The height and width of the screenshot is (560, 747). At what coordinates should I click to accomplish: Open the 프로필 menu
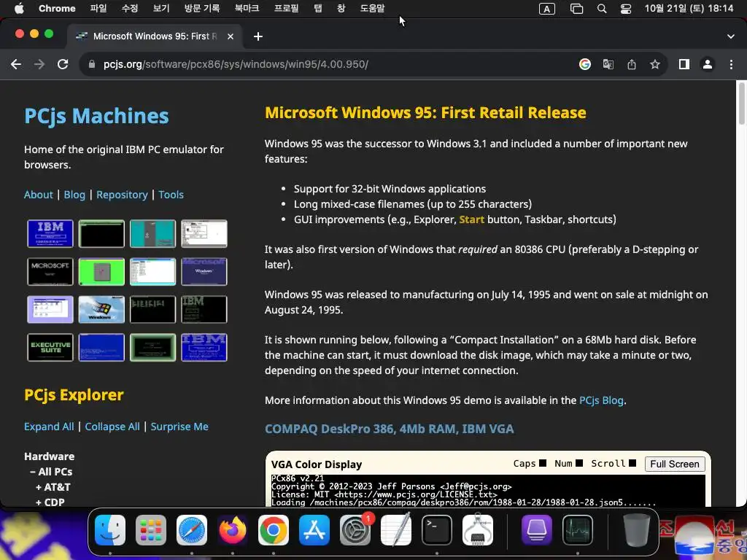pos(286,8)
